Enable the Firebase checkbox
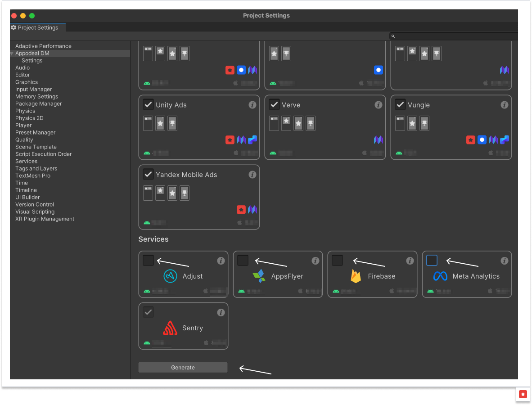This screenshot has height=405, width=532. point(338,261)
